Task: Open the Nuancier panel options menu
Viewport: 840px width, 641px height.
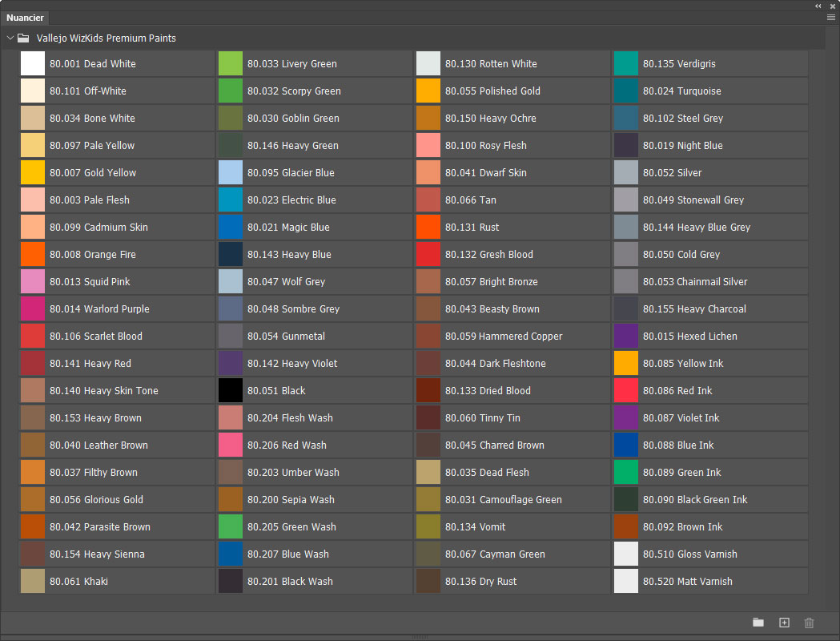Action: click(x=830, y=17)
